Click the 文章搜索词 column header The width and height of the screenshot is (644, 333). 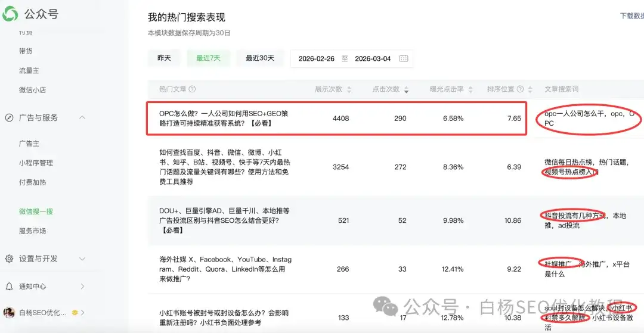pos(562,89)
